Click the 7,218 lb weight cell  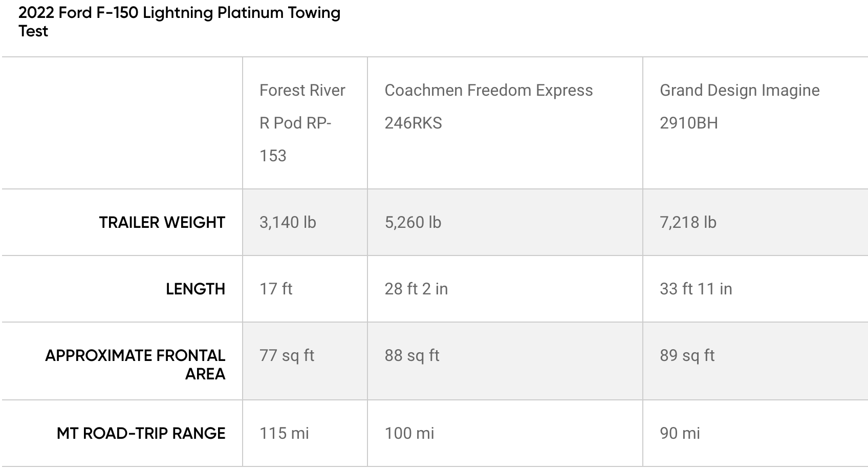click(x=688, y=222)
